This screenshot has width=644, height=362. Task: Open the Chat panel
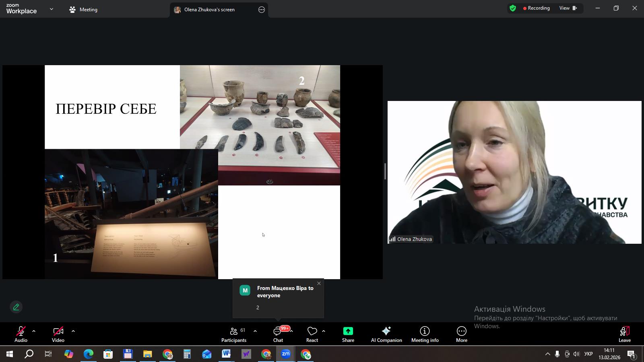278,334
